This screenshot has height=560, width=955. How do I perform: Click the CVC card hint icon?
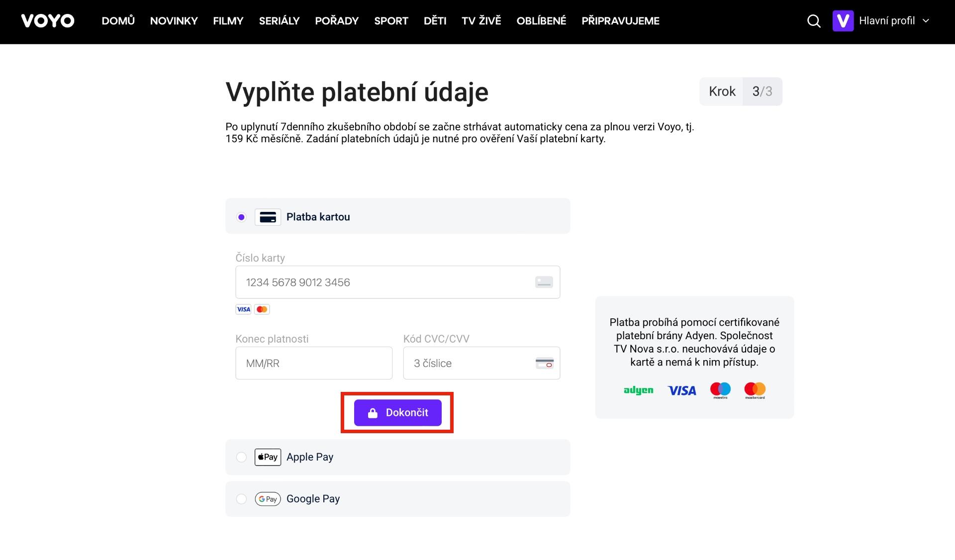[544, 363]
